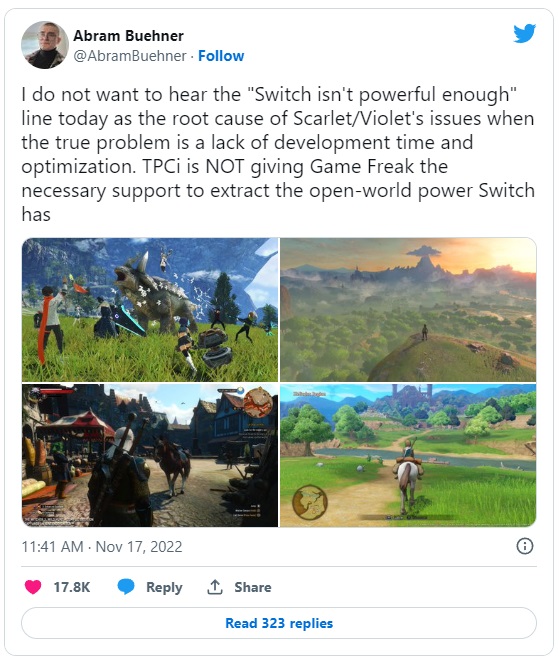Open the Abram Buehner display name

[128, 36]
